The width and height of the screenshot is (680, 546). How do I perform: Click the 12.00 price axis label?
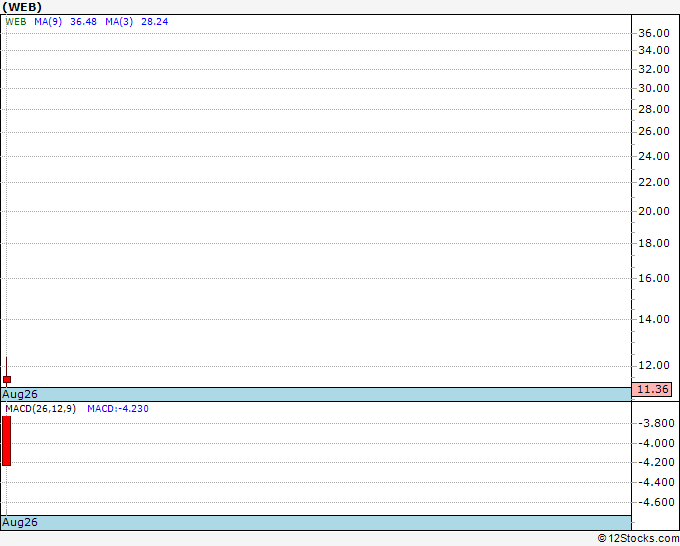point(654,366)
